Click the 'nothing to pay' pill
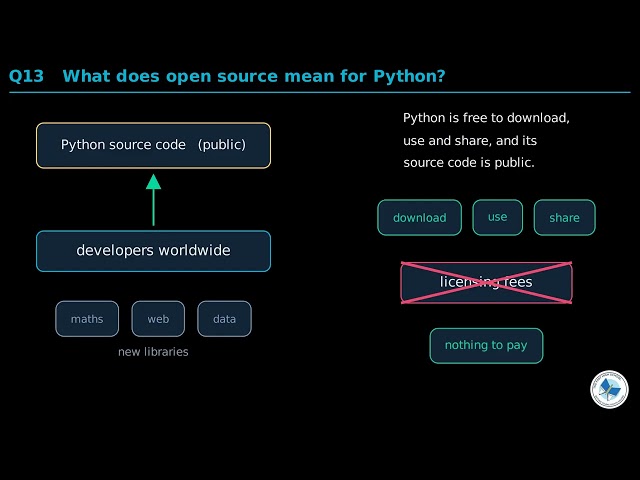Image resolution: width=640 pixels, height=480 pixels. (486, 345)
